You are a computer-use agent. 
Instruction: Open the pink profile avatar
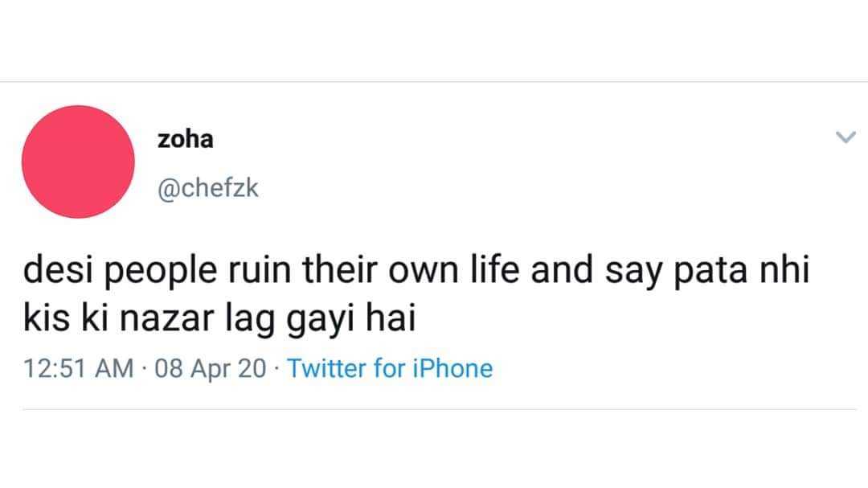coord(78,162)
